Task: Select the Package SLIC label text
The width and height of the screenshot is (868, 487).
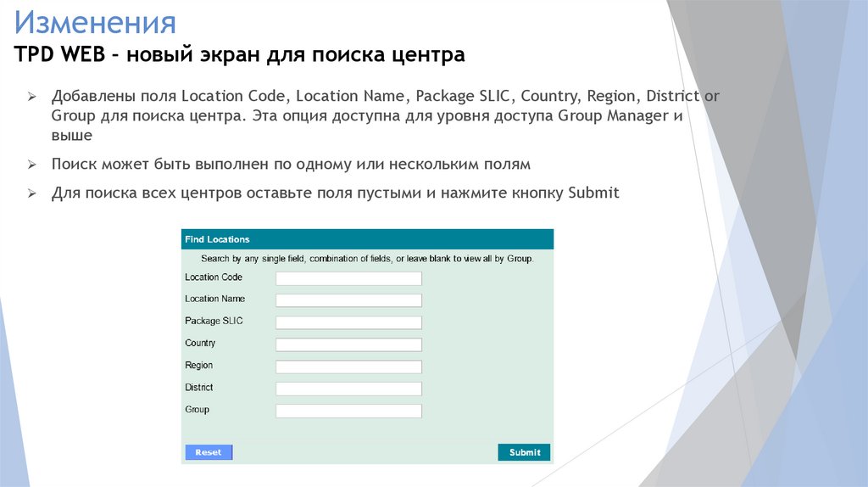Action: click(214, 322)
